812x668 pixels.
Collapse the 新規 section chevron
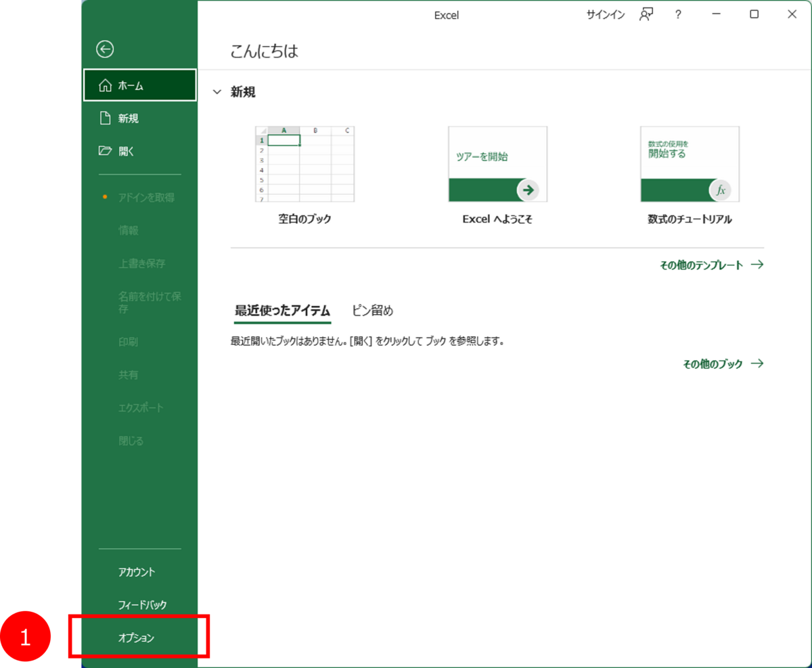click(x=217, y=92)
